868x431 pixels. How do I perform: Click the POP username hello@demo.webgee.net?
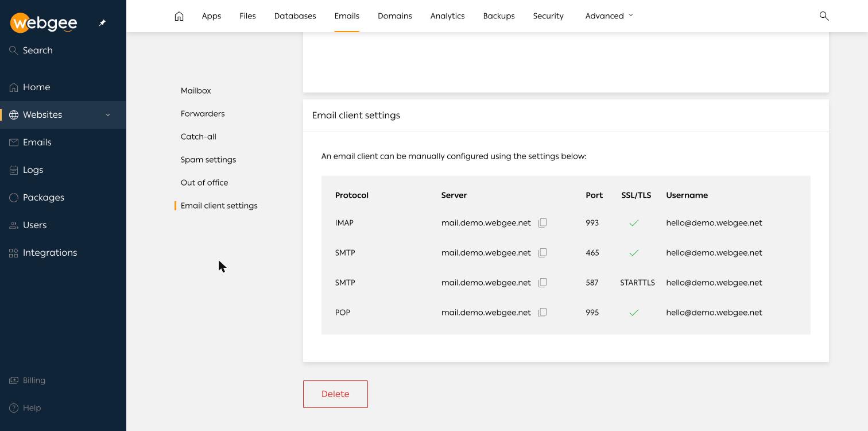(x=714, y=313)
